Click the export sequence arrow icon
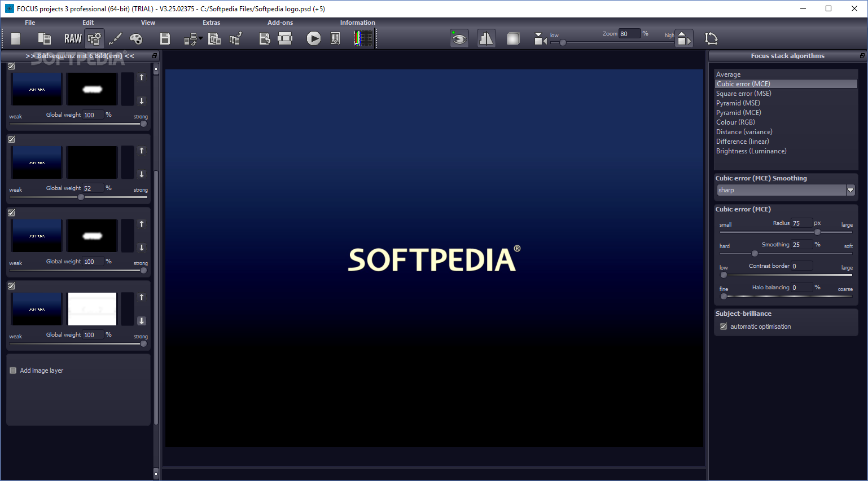Image resolution: width=868 pixels, height=481 pixels. point(236,38)
